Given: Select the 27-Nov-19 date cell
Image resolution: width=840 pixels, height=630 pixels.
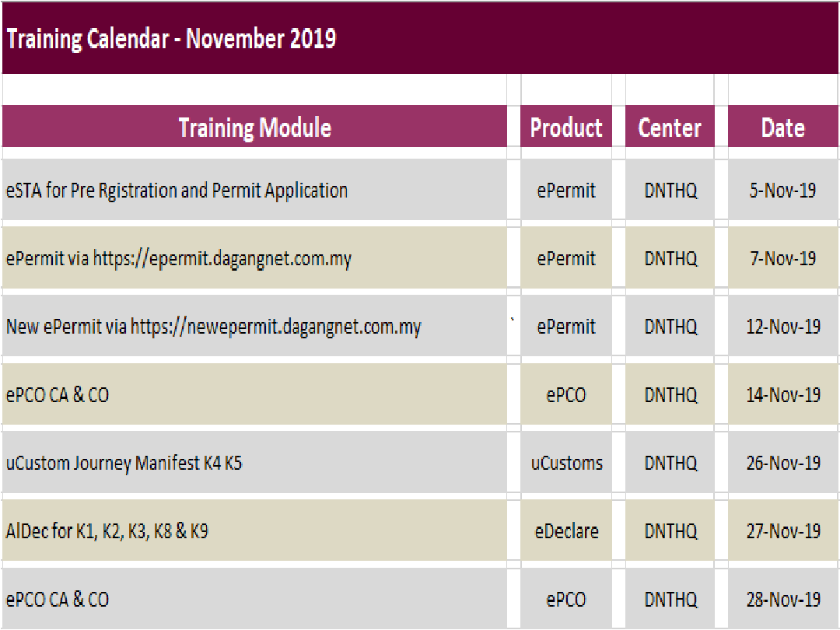Looking at the screenshot, I should [782, 530].
